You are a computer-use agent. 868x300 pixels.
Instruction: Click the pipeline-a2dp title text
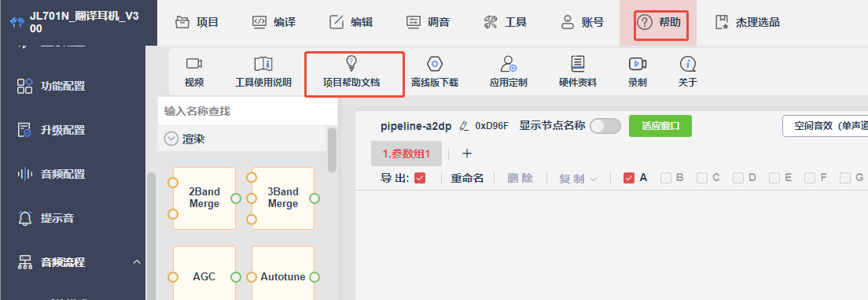coord(417,126)
